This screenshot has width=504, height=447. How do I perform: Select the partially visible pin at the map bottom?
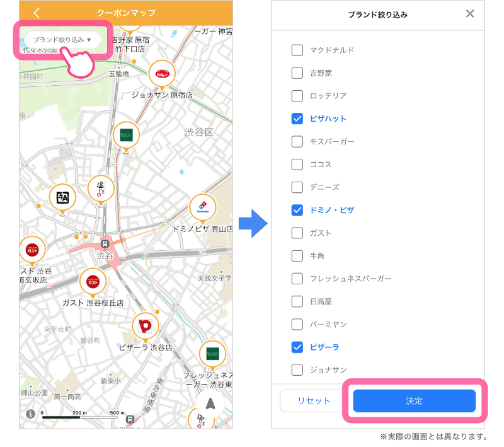pos(201,419)
